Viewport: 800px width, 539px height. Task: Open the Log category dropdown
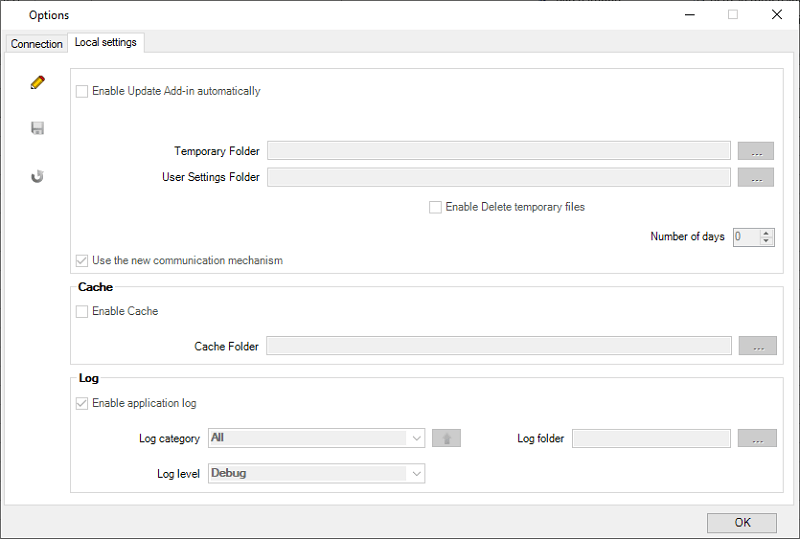(316, 438)
